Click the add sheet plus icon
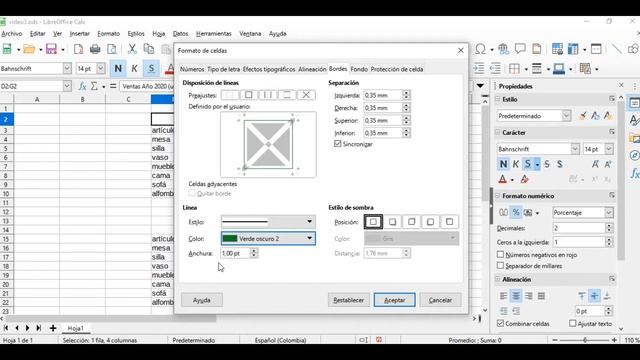640x360 pixels. [53, 328]
